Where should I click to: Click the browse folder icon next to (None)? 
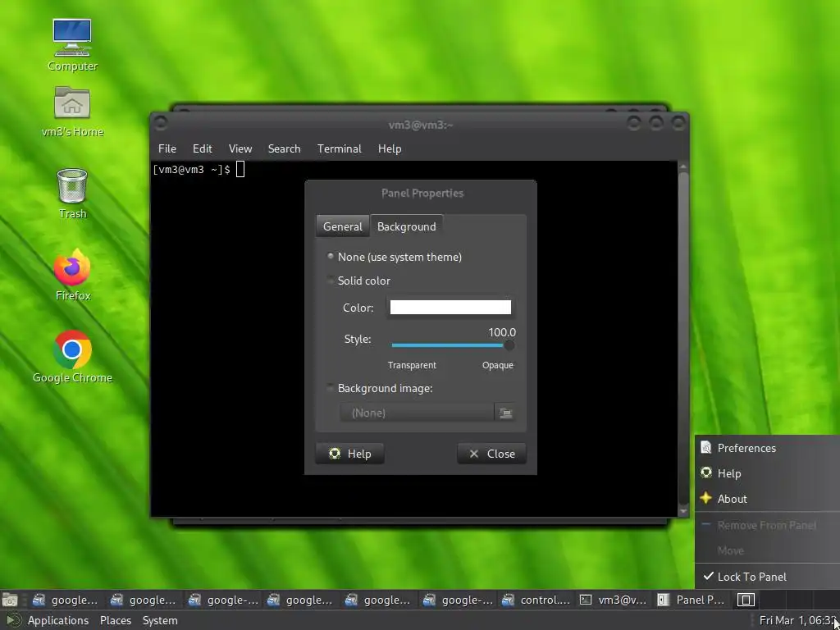[x=505, y=413]
